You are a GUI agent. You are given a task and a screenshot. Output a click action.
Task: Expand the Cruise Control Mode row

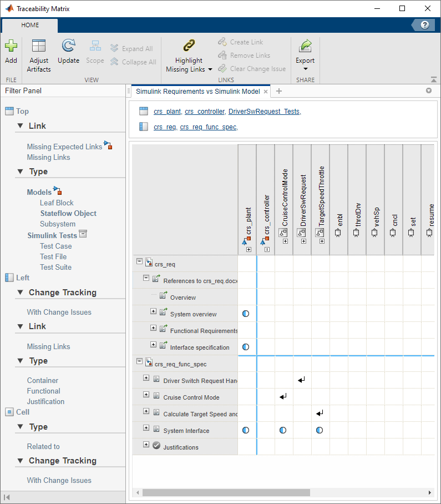(x=146, y=395)
